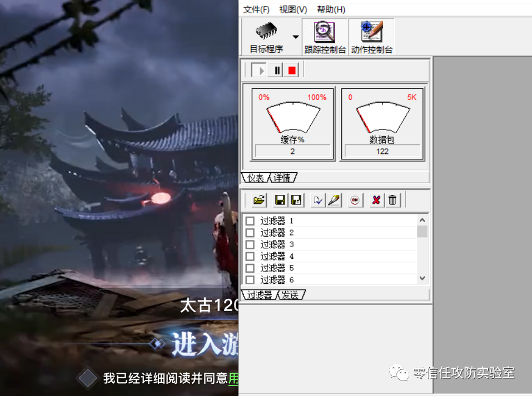Viewport: 532px width, 396px height.
Task: Click the save filter list as icon
Action: point(296,200)
